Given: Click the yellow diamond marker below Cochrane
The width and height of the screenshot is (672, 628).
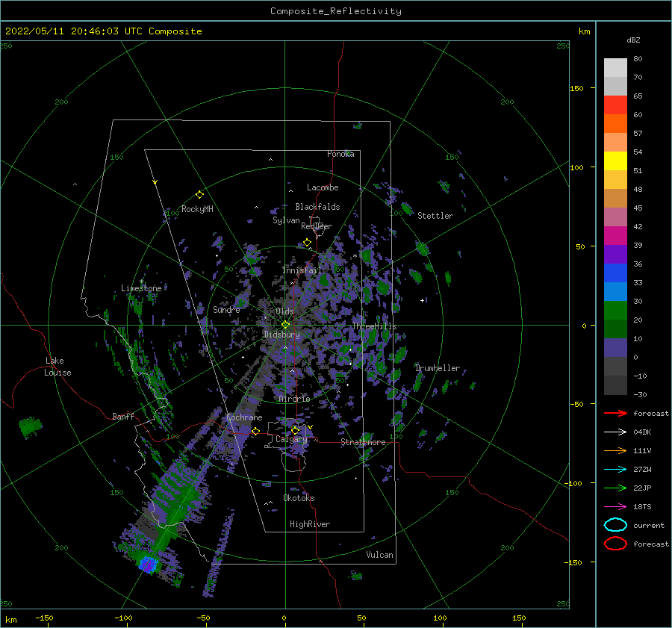Looking at the screenshot, I should tap(255, 432).
